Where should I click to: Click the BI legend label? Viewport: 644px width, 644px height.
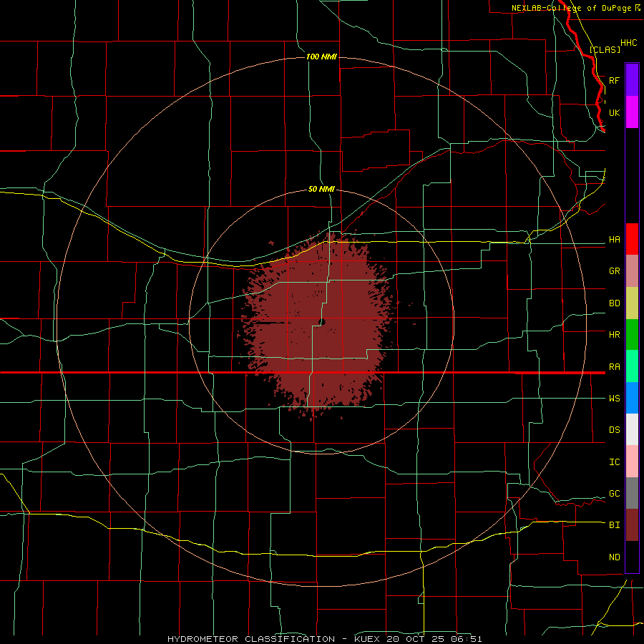[x=614, y=525]
